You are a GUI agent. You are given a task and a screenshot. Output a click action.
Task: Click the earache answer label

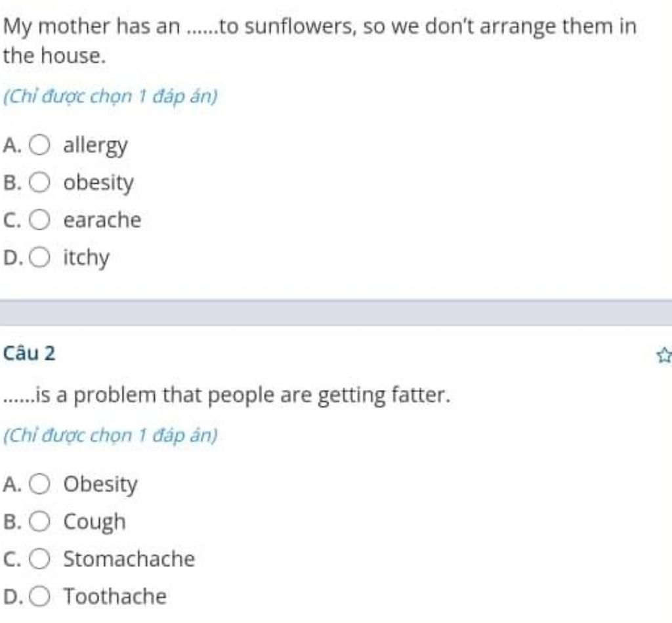(x=102, y=220)
